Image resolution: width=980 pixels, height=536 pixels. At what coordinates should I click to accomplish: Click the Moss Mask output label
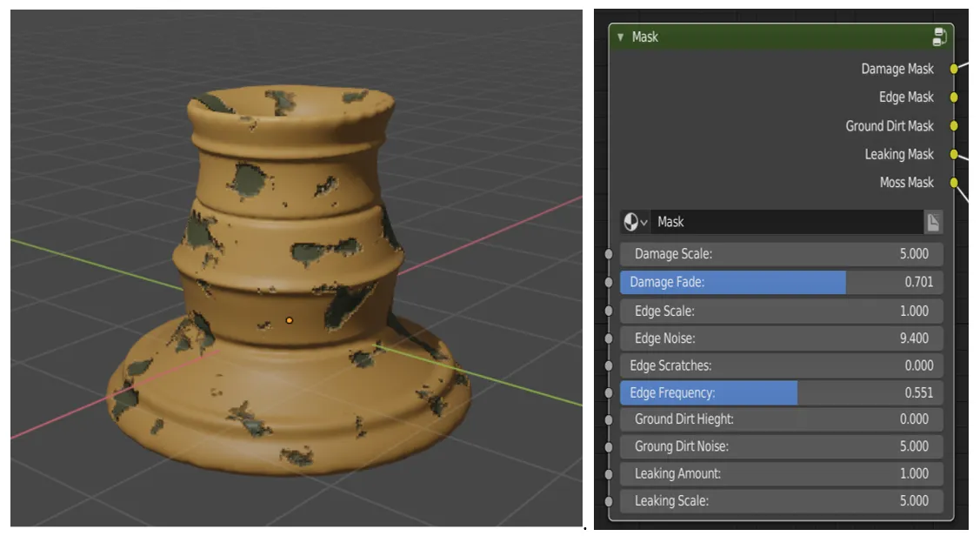tap(906, 183)
